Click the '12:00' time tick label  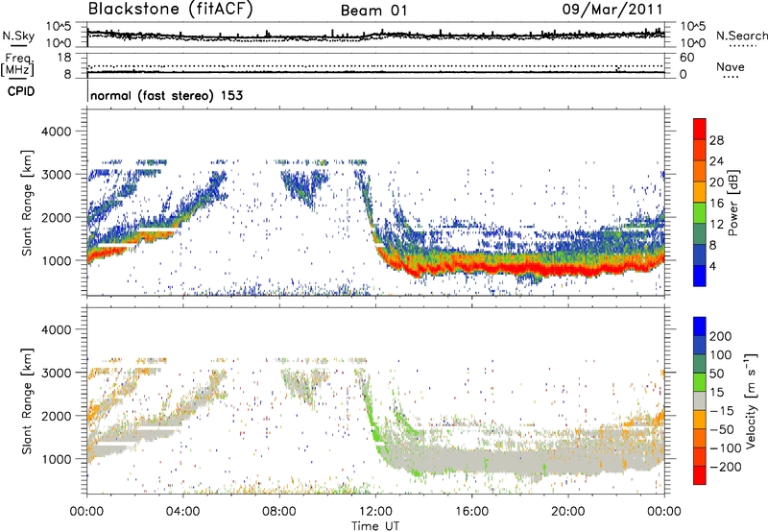[x=375, y=512]
